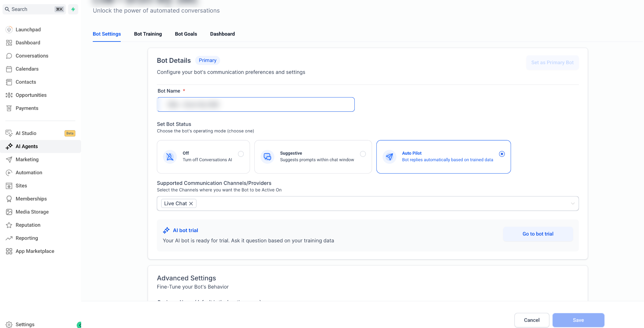Screen dimensions: 644x328
Task: Open App Marketplace label in the sidebar
Action: tap(35, 251)
